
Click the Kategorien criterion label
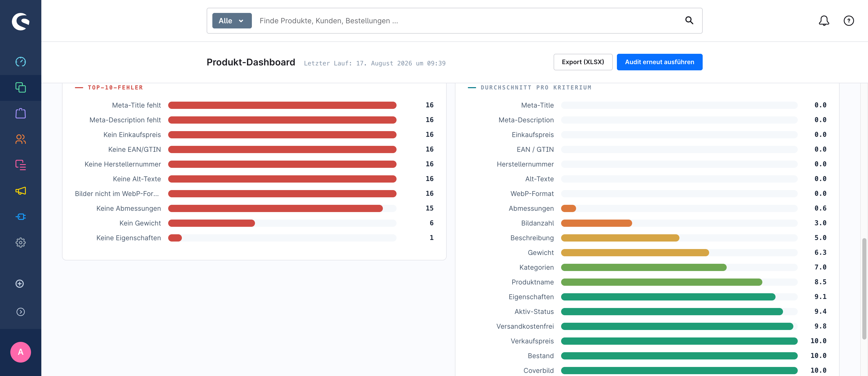pos(537,267)
